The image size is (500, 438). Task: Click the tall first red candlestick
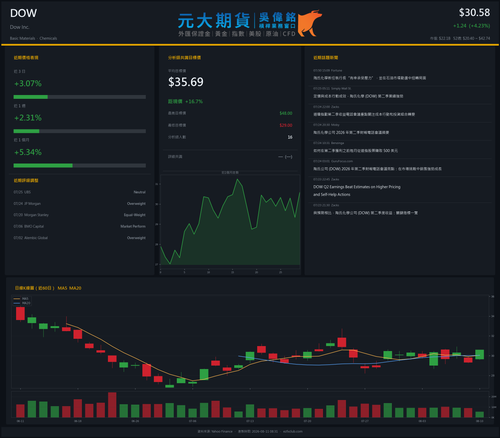coord(20,314)
